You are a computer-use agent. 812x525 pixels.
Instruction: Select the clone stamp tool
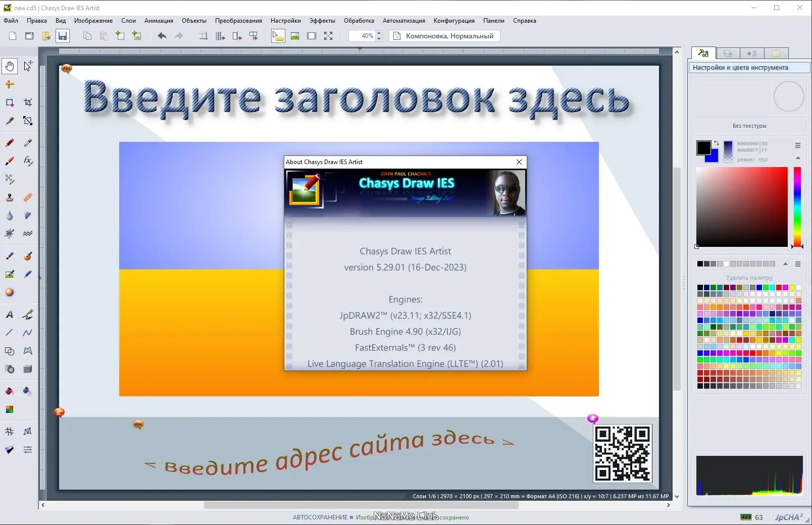click(10, 197)
